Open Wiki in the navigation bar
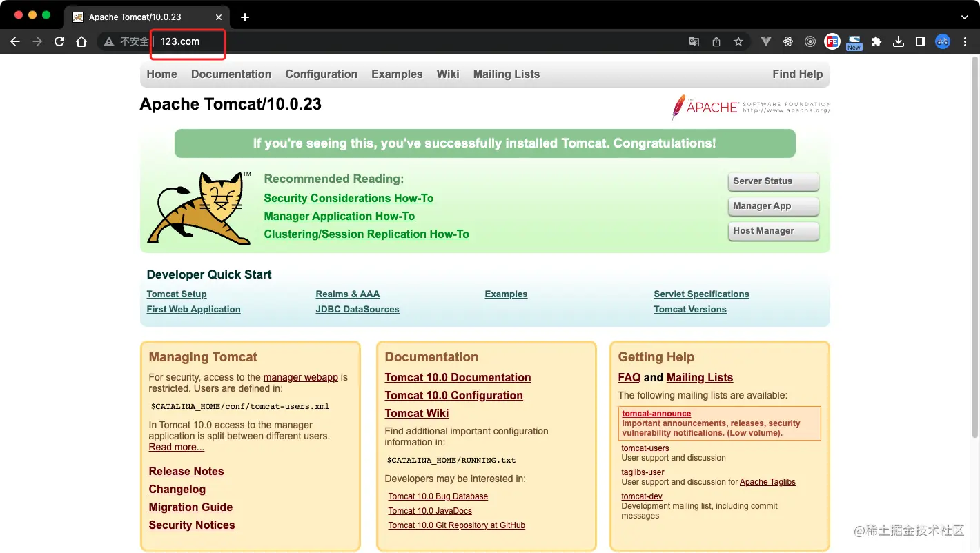 (x=448, y=74)
